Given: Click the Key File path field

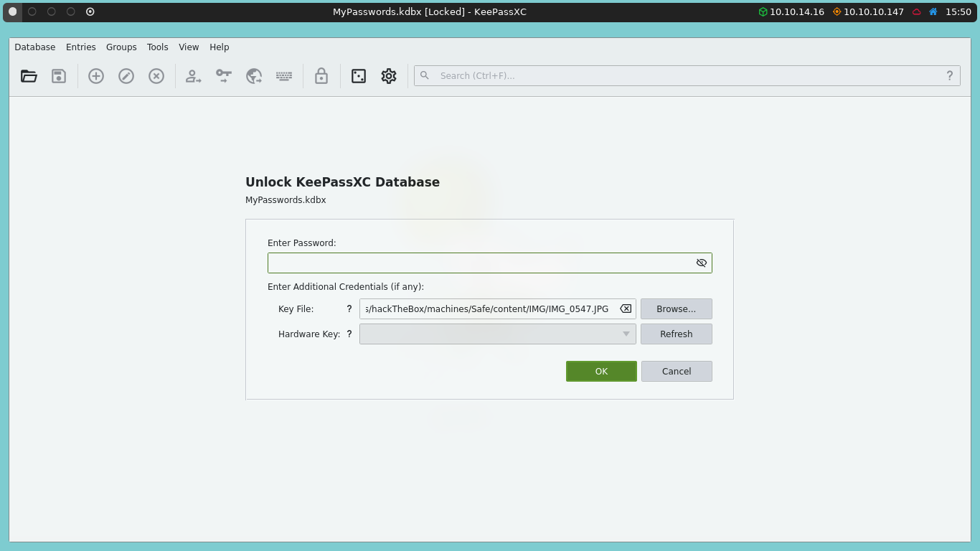Looking at the screenshot, I should point(498,309).
